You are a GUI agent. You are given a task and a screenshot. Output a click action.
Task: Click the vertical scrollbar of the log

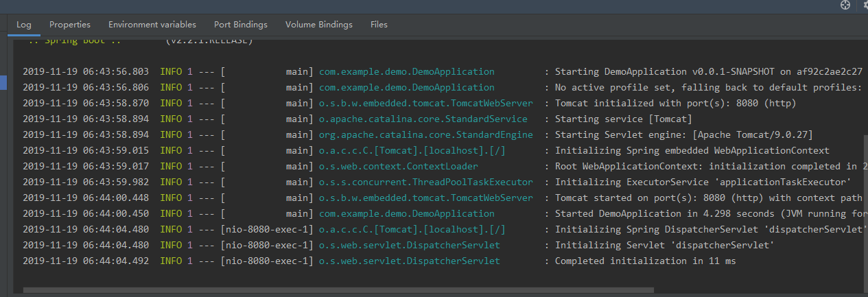(865, 206)
